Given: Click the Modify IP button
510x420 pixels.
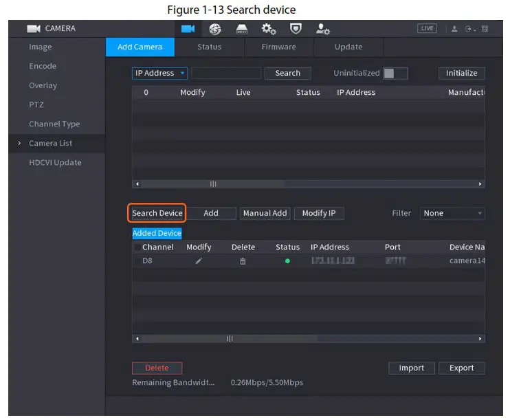Looking at the screenshot, I should (x=319, y=213).
